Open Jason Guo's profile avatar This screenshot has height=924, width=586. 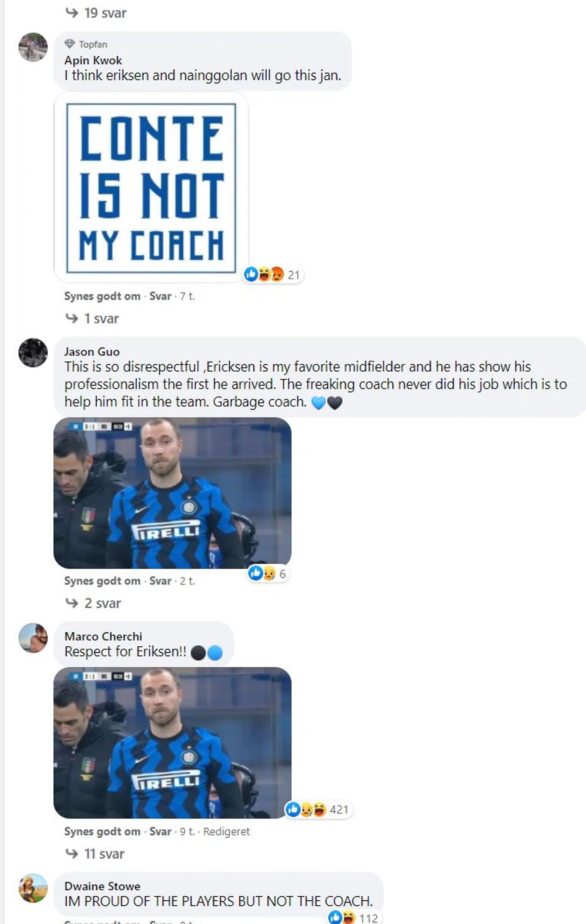click(33, 353)
